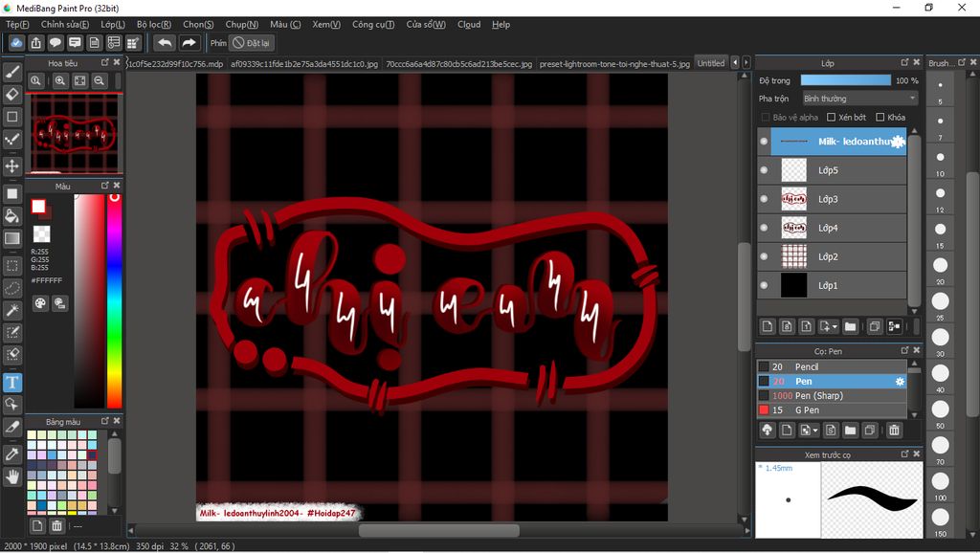Select the G Pen brush
980x553 pixels.
832,409
